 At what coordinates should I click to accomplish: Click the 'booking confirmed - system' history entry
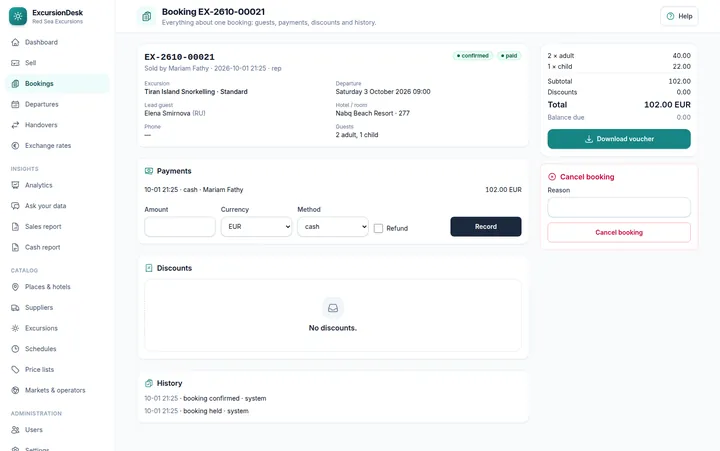pos(205,398)
